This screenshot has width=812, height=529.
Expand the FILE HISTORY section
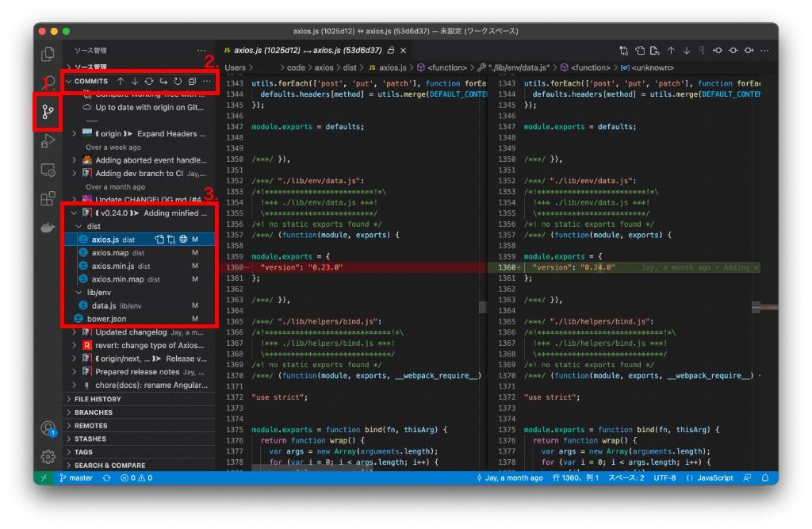tap(98, 399)
